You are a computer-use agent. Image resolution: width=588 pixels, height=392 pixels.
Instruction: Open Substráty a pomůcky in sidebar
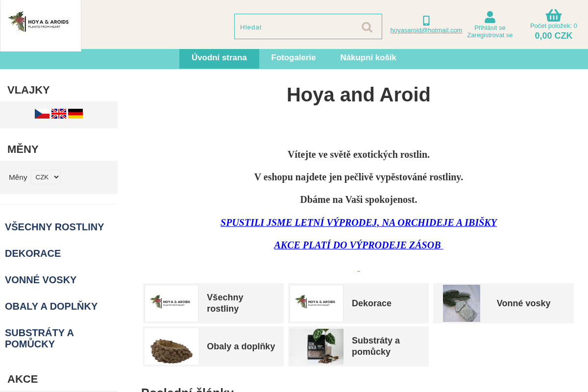click(x=39, y=338)
